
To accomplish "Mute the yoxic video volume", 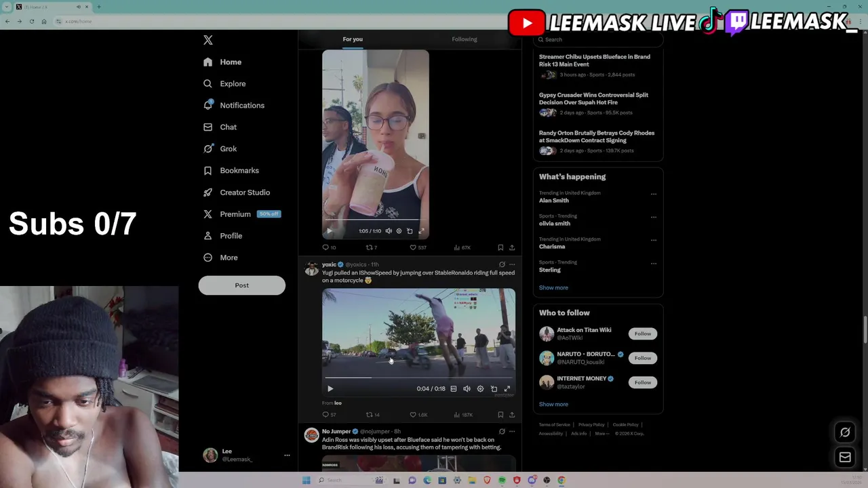I will (x=467, y=388).
